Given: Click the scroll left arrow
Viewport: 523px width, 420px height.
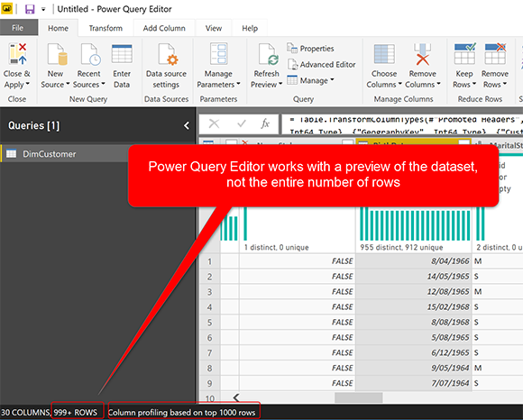Looking at the screenshot, I should click(236, 397).
